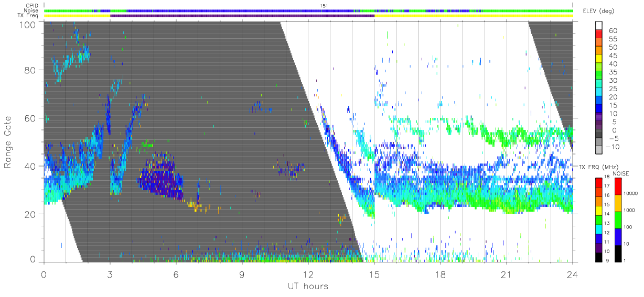Screen dimensions: 644x297
Task: Click the ELEV (deg) colorbar title
Action: click(x=599, y=11)
